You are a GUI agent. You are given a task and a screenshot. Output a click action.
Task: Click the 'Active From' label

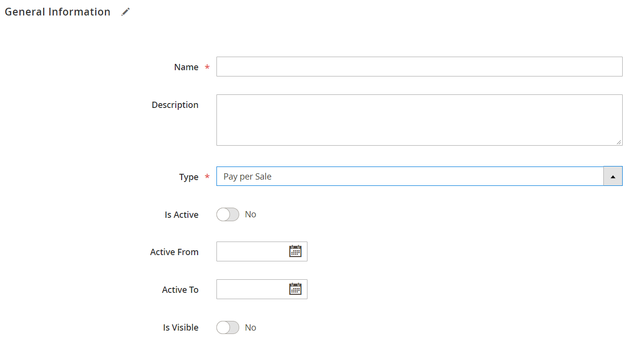tap(174, 252)
